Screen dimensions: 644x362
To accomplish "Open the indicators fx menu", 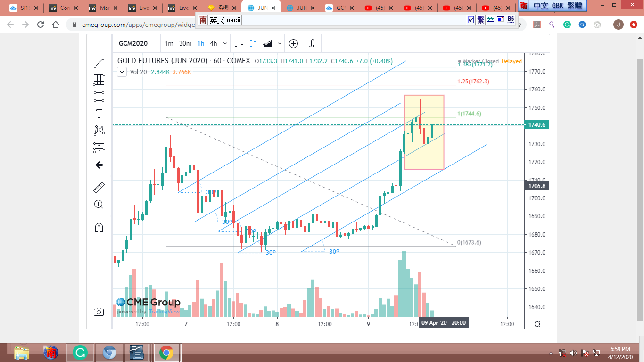I will 312,44.
